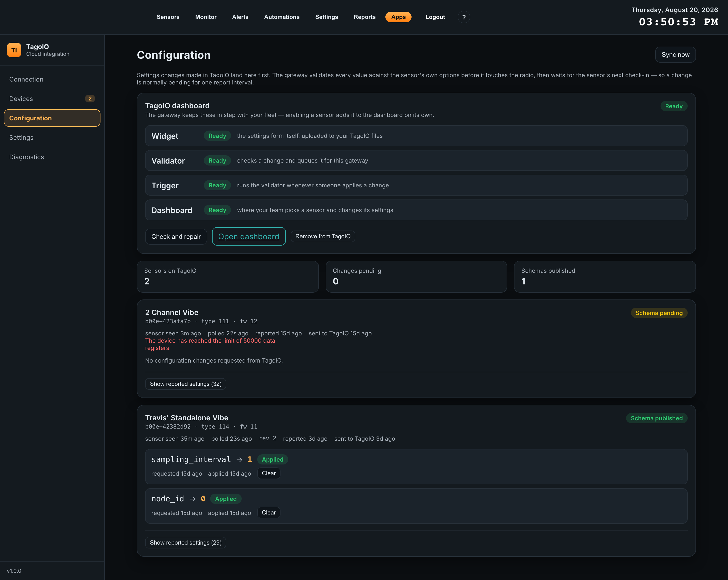Expand Show reported settings (29)
The width and height of the screenshot is (728, 580).
click(x=185, y=543)
